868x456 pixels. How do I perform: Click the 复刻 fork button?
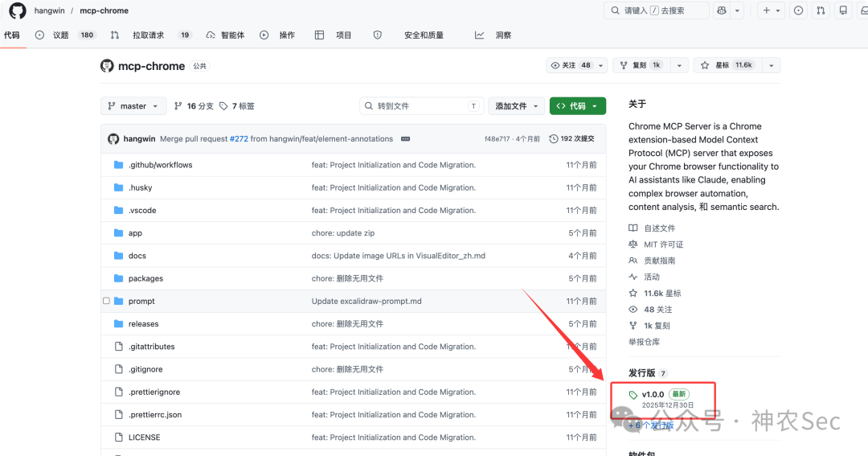click(641, 65)
